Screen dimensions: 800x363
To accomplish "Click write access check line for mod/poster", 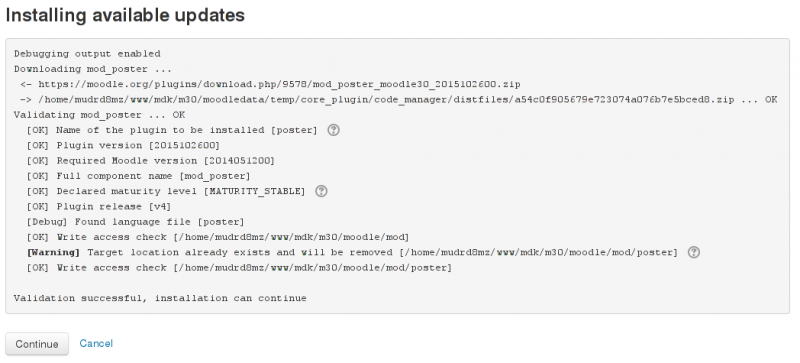I will (239, 268).
